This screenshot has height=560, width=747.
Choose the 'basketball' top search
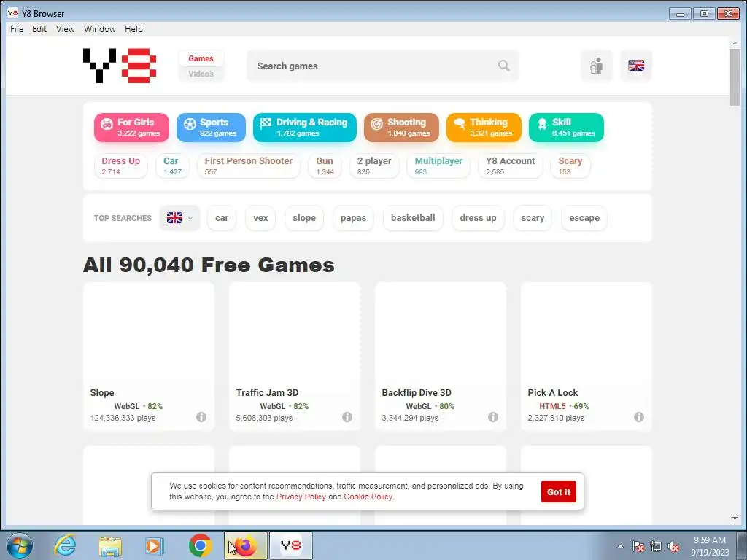413,217
